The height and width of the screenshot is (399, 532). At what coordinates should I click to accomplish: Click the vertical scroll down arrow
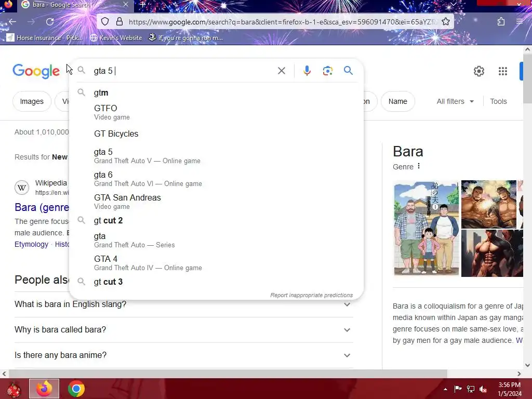527,365
